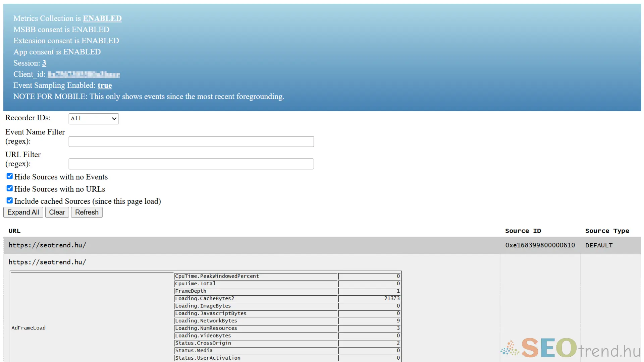This screenshot has height=362, width=644.
Task: Click the ENABLED metrics collection link
Action: tap(102, 18)
